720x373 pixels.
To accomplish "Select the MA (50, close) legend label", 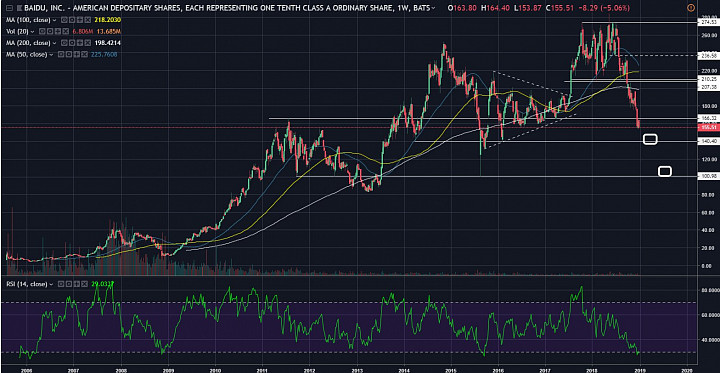I will point(27,55).
